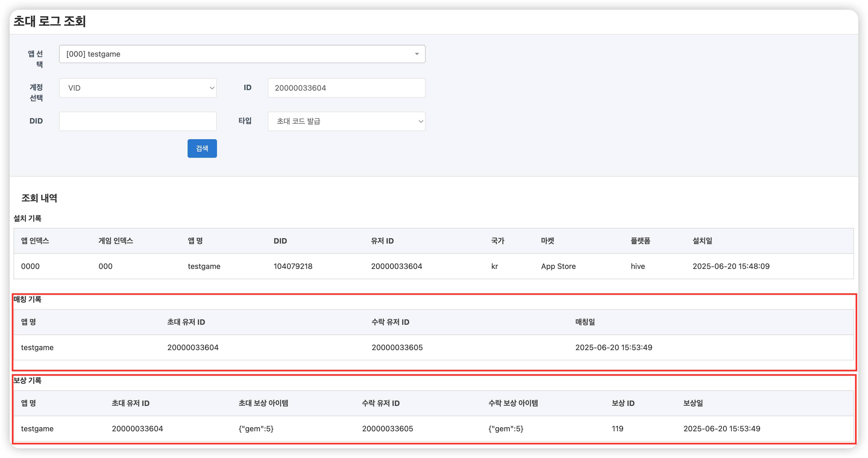Image resolution: width=868 pixels, height=458 pixels.
Task: Click the 매칭일 column header
Action: [x=585, y=322]
